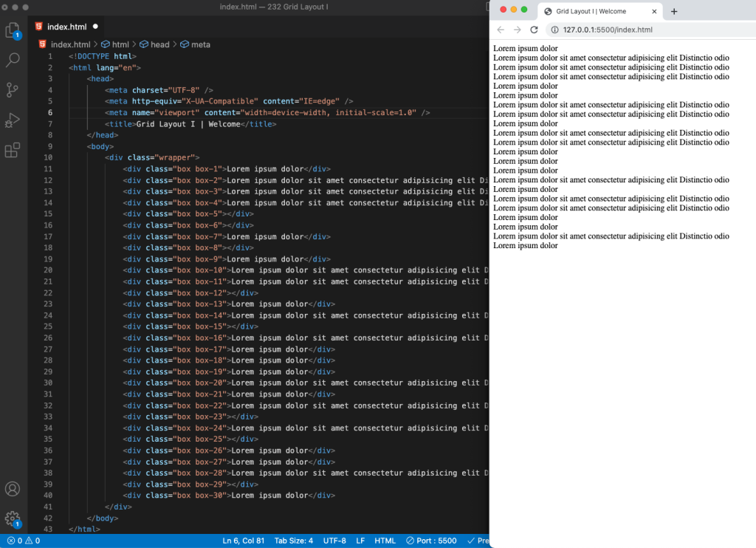The image size is (756, 548).
Task: Click the box-1 class name in the code
Action: point(209,169)
